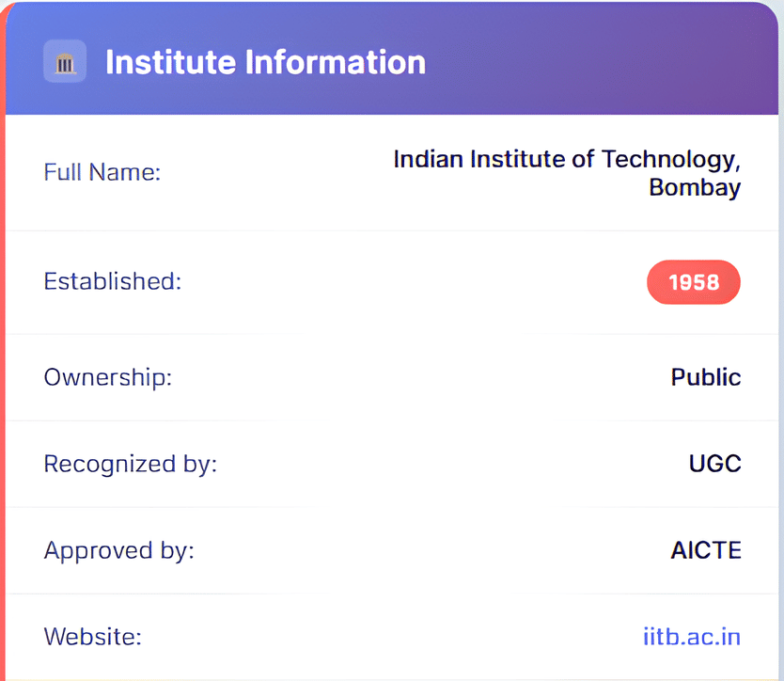Open the iitb.ac.in website link
Image resolution: width=784 pixels, height=681 pixels.
[x=691, y=637]
